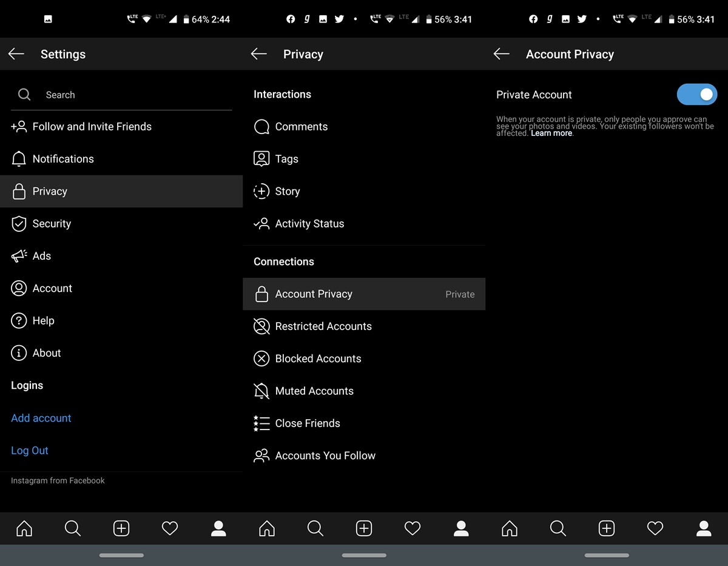Turn off the Private Account switch
728x566 pixels.
(697, 95)
